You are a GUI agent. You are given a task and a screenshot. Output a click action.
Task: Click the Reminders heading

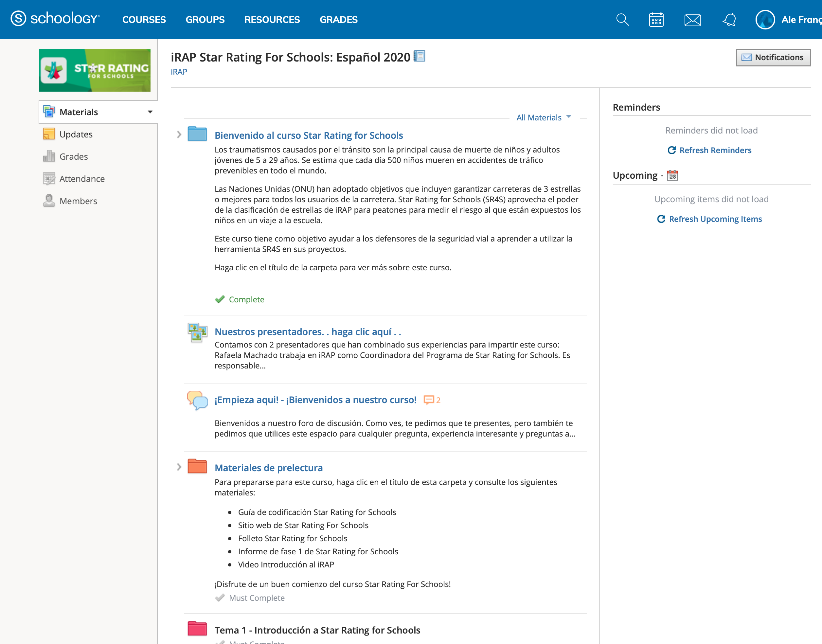pyautogui.click(x=636, y=107)
